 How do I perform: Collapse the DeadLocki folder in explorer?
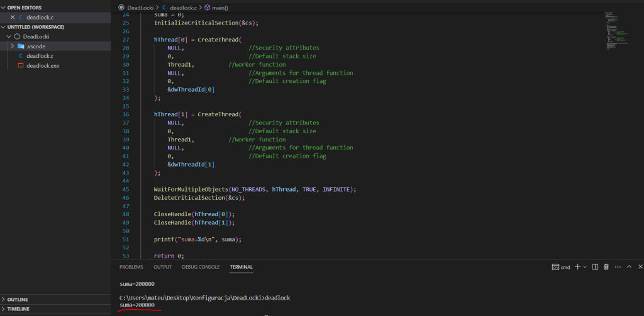tap(9, 36)
